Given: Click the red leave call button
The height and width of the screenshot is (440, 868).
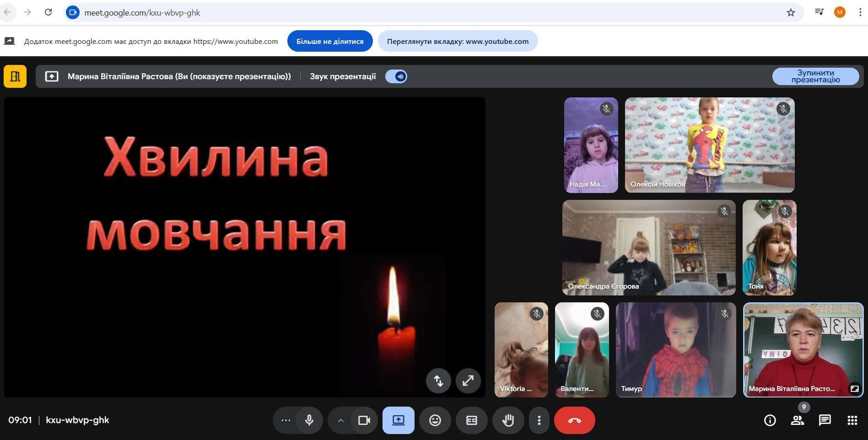Looking at the screenshot, I should 574,420.
